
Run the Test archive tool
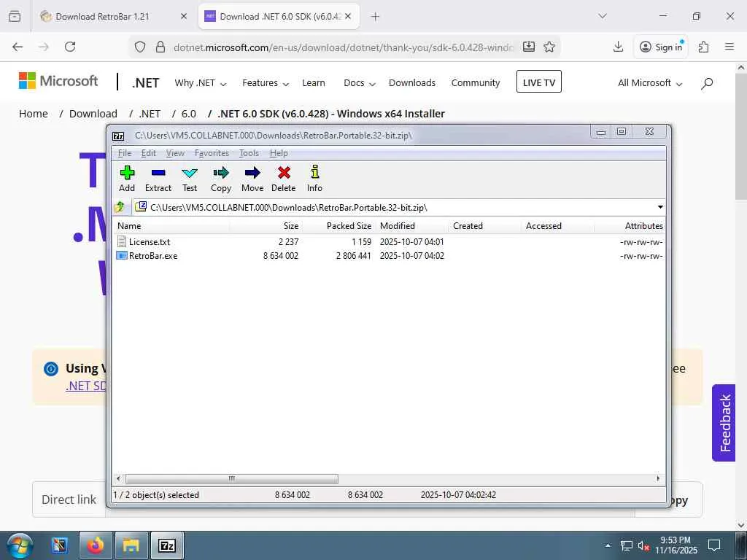pyautogui.click(x=190, y=179)
